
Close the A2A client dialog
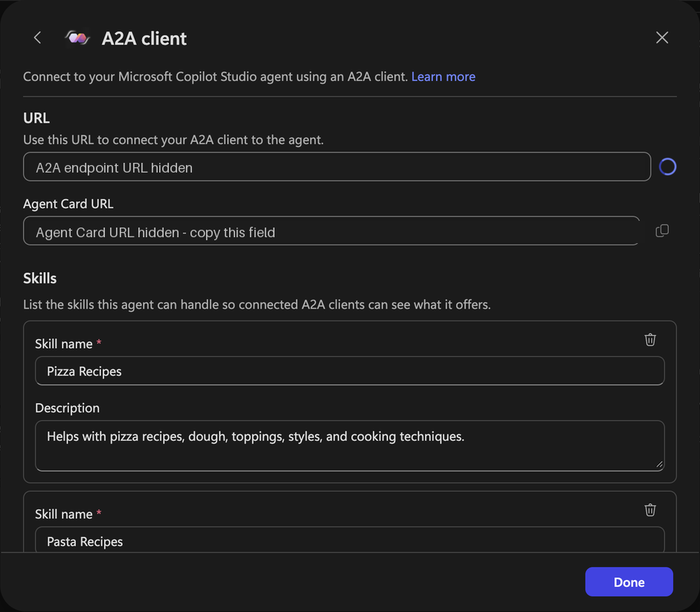coord(662,37)
